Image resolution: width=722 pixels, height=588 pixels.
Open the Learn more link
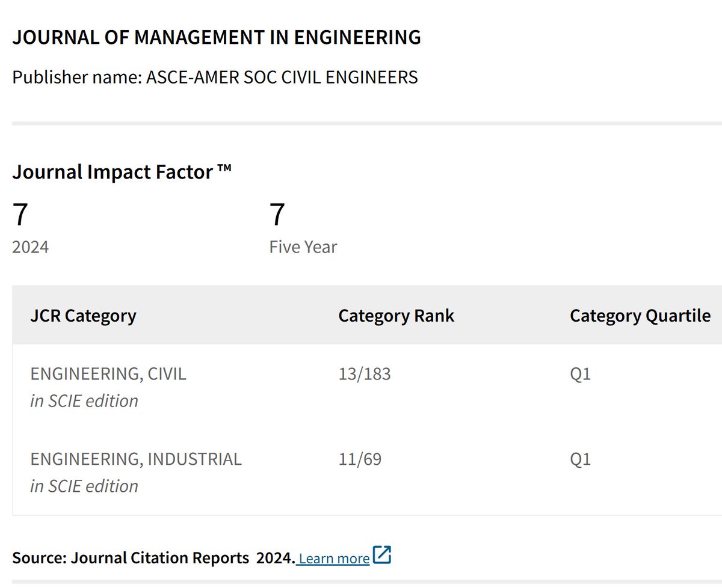tap(334, 558)
